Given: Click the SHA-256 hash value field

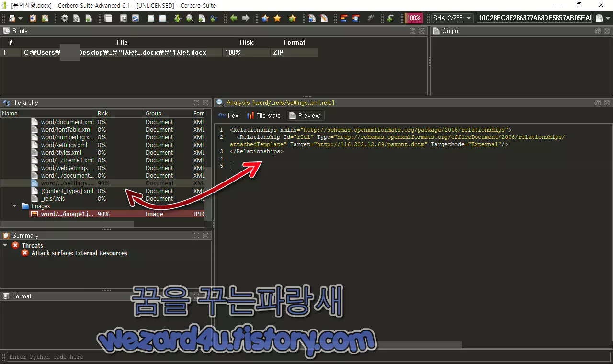Looking at the screenshot, I should pyautogui.click(x=535, y=18).
